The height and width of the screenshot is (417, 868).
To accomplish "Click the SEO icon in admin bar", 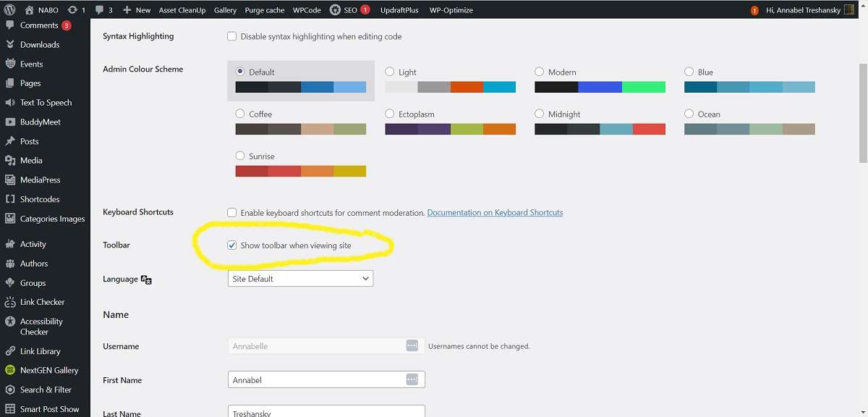I will [336, 10].
